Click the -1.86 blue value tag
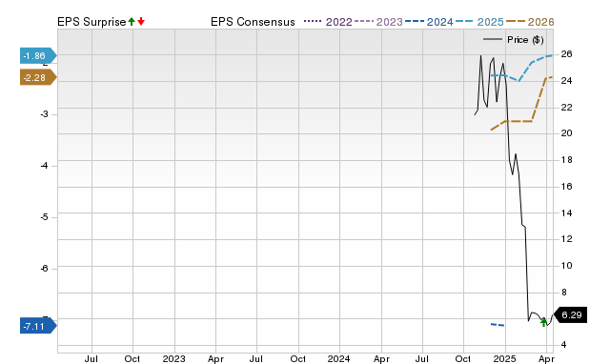The height and width of the screenshot is (364, 610). click(x=38, y=56)
